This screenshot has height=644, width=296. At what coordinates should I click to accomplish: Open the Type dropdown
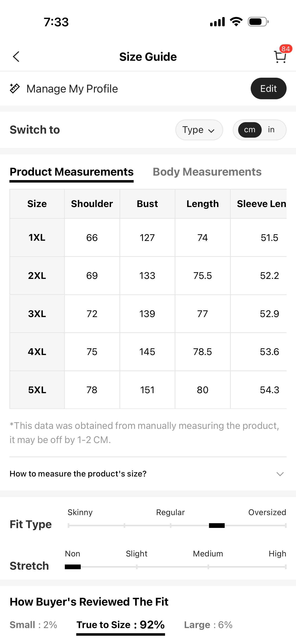point(199,130)
